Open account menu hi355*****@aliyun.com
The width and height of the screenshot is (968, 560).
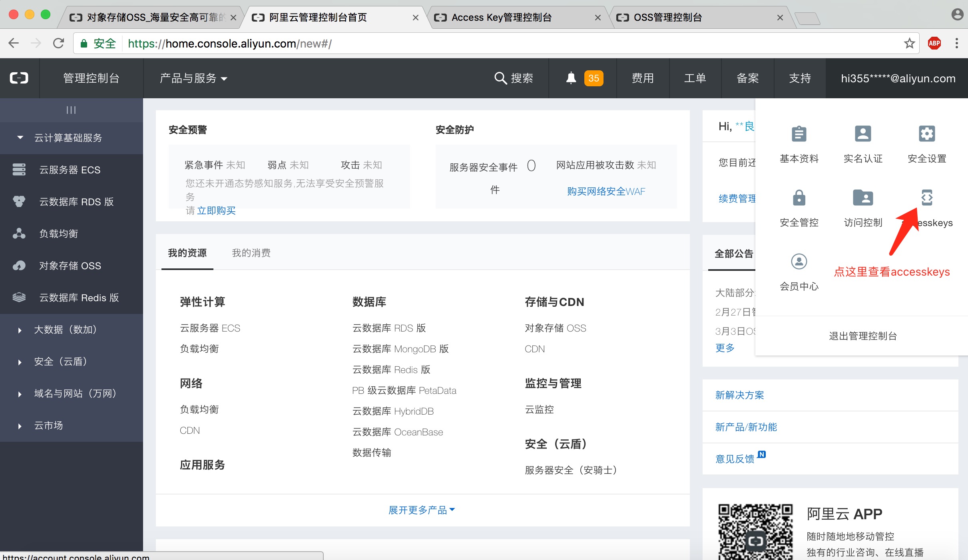pyautogui.click(x=898, y=78)
